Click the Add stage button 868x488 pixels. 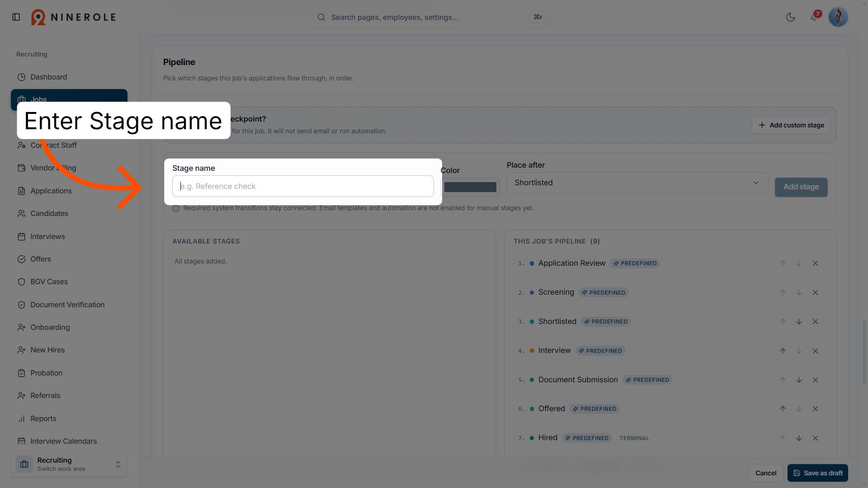pos(801,187)
